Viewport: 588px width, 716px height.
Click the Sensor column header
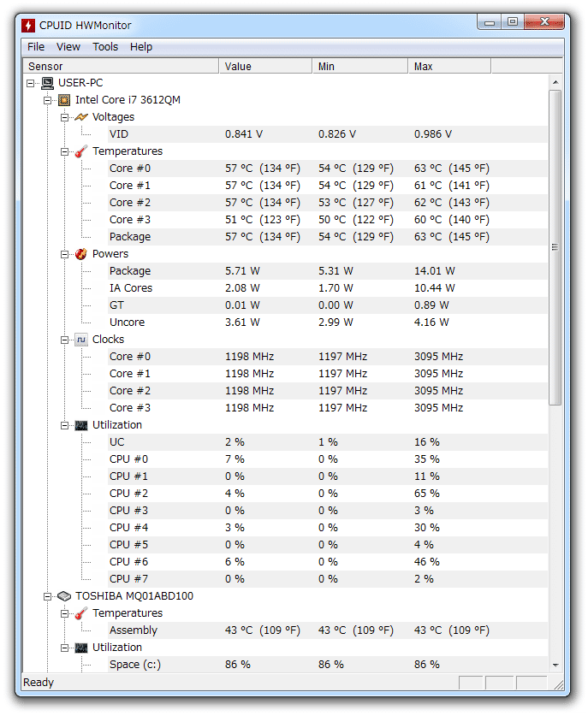click(x=121, y=66)
